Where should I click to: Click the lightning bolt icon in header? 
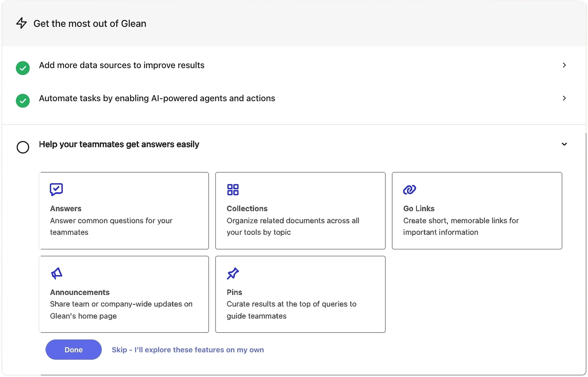pos(21,23)
